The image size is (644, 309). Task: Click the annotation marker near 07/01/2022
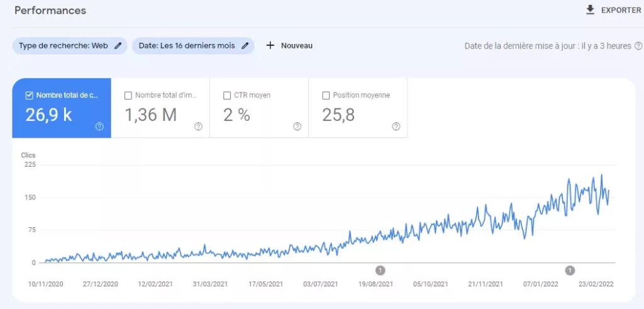tap(570, 271)
